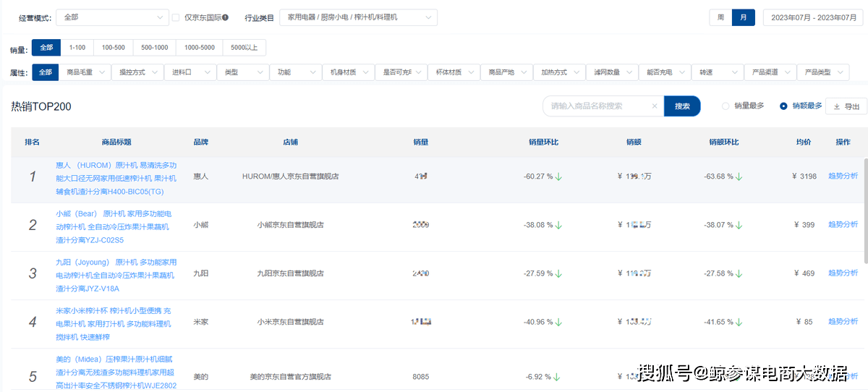Image resolution: width=868 pixels, height=392 pixels.
Task: Click the 小熊京东自营旗舰店 shop cell
Action: [x=290, y=225]
